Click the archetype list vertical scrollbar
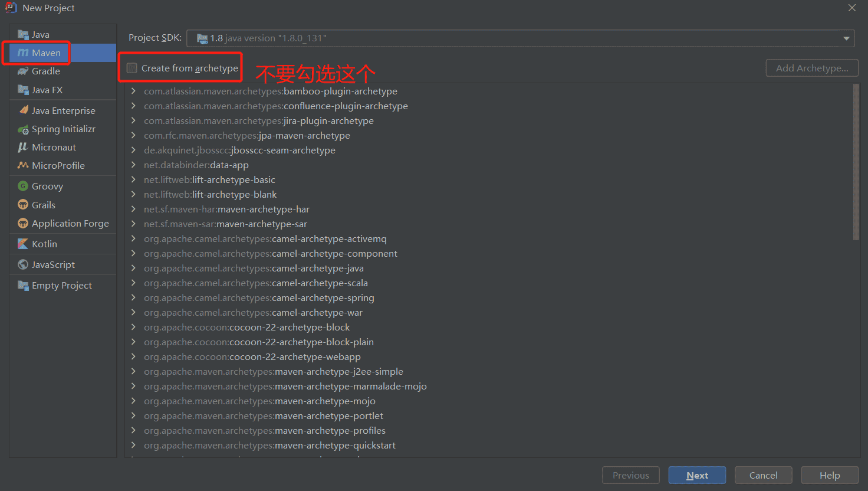 (856, 162)
